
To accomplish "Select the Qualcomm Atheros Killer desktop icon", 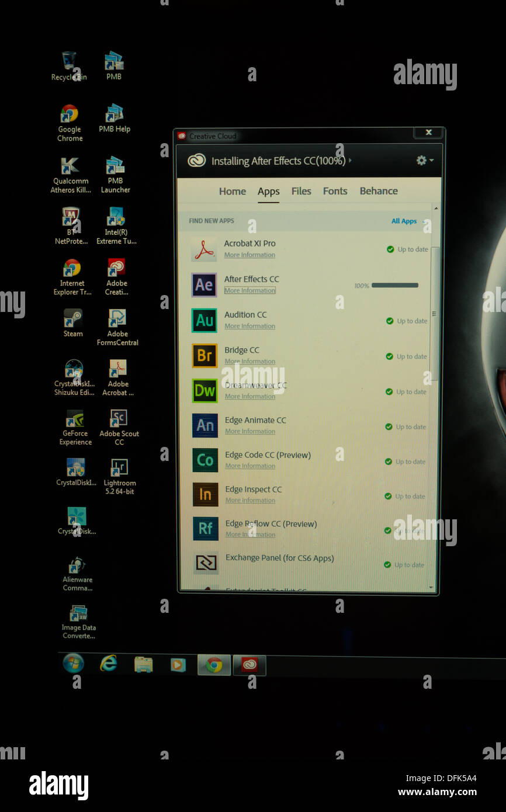I will (x=70, y=175).
